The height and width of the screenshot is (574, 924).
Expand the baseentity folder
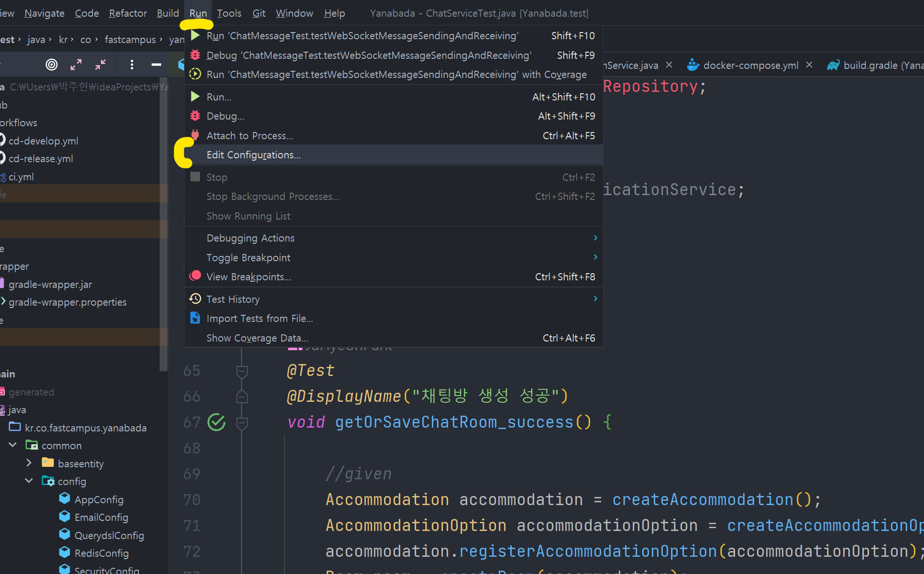[29, 463]
